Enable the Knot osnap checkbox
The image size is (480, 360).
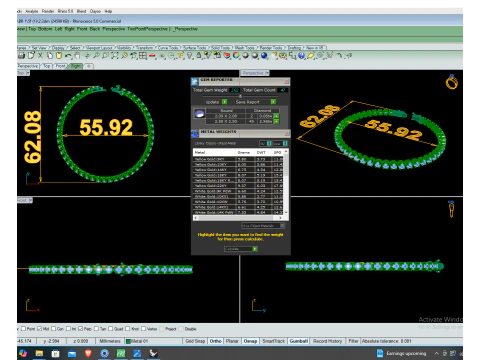[127, 329]
